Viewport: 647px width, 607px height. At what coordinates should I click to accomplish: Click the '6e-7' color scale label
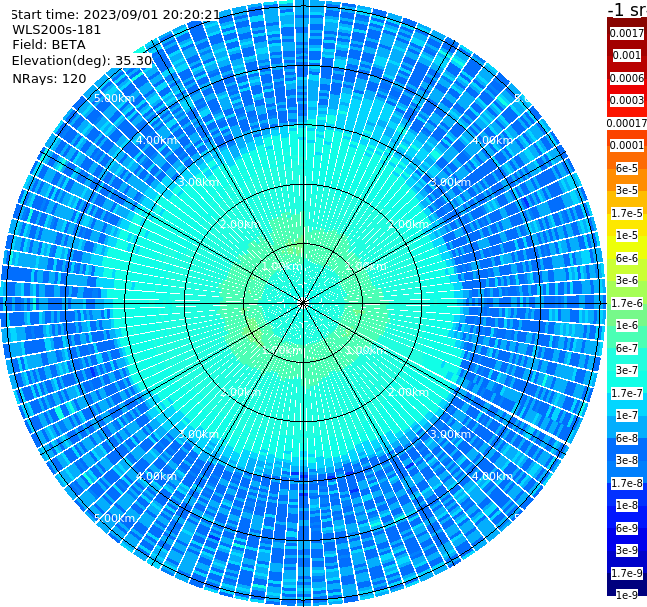point(627,348)
